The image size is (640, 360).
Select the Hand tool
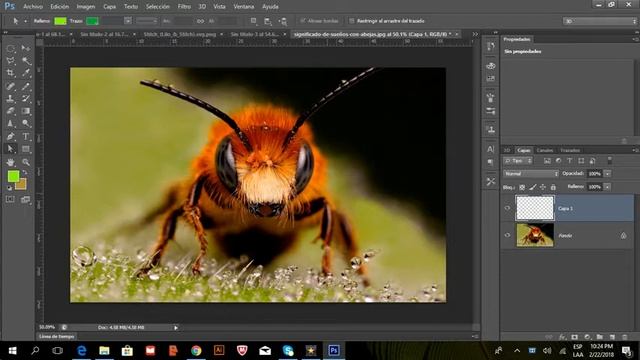[x=11, y=162]
